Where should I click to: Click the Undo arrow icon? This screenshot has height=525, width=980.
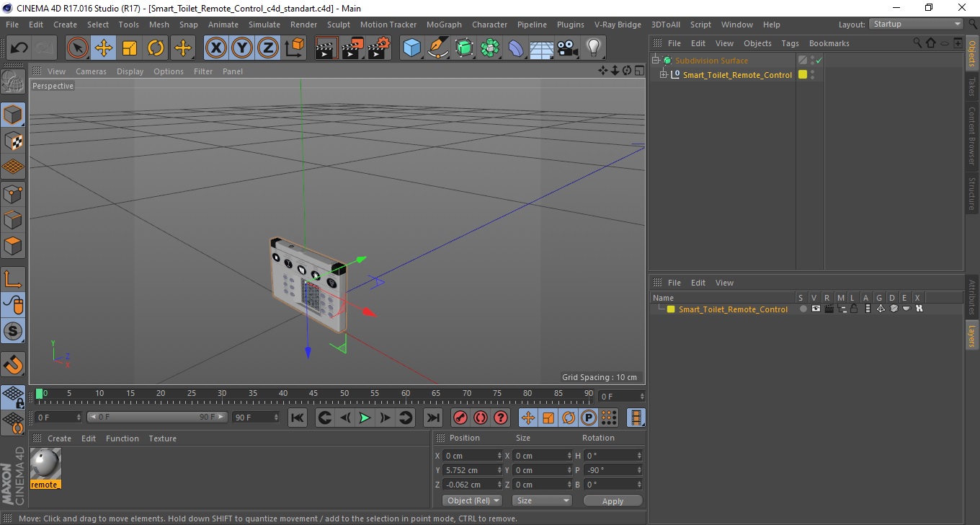coord(19,48)
